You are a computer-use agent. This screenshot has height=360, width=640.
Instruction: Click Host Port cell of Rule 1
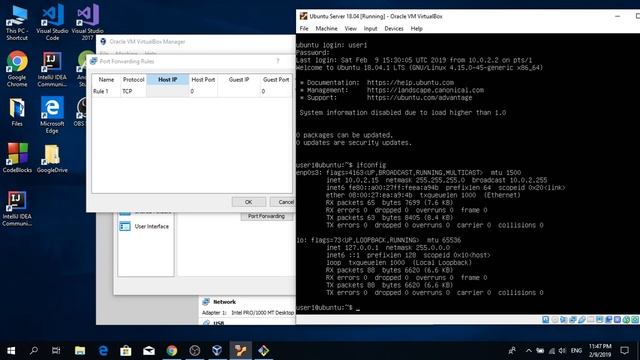click(x=203, y=91)
